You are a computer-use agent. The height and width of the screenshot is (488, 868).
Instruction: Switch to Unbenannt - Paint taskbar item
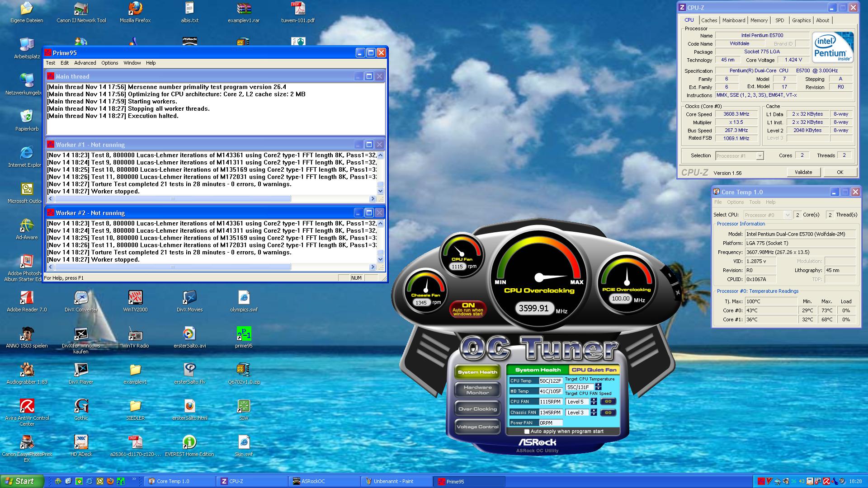point(396,481)
